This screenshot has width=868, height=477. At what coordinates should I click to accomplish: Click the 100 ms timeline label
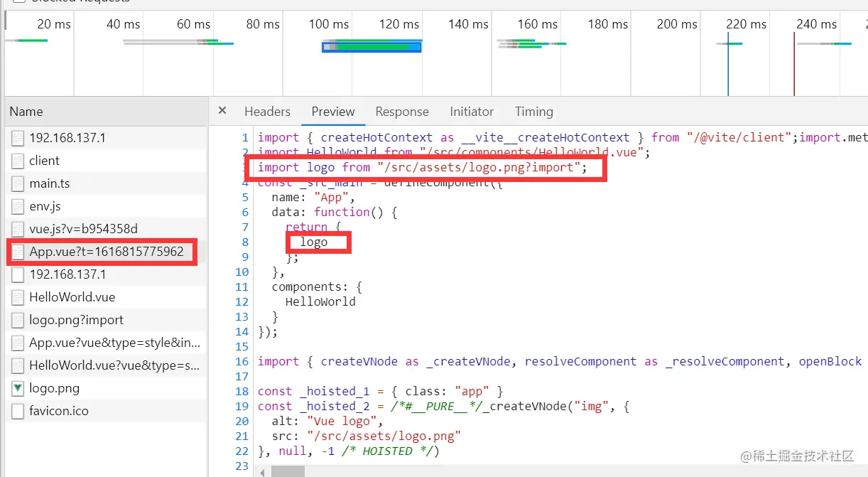(329, 24)
